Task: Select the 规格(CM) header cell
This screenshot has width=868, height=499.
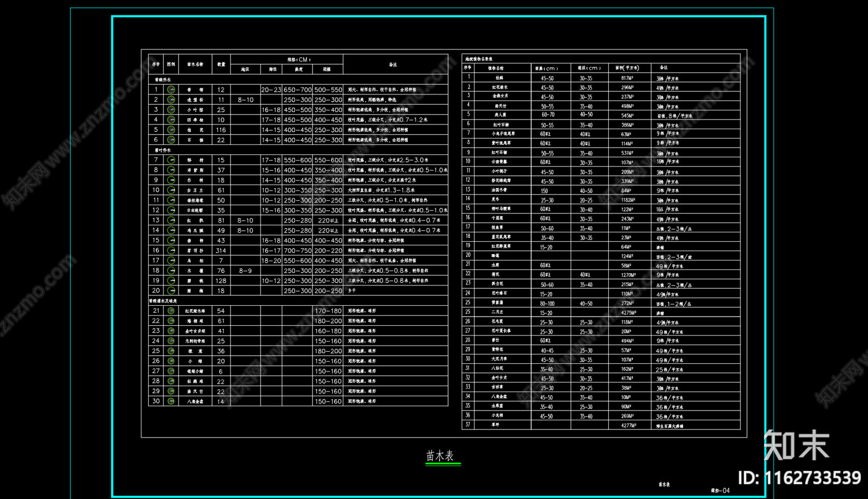Action: [287, 59]
